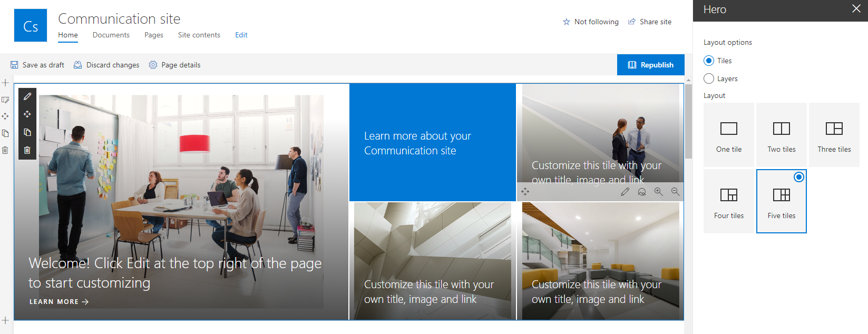The height and width of the screenshot is (334, 868).
Task: Choose the One tile layout
Action: tap(729, 135)
